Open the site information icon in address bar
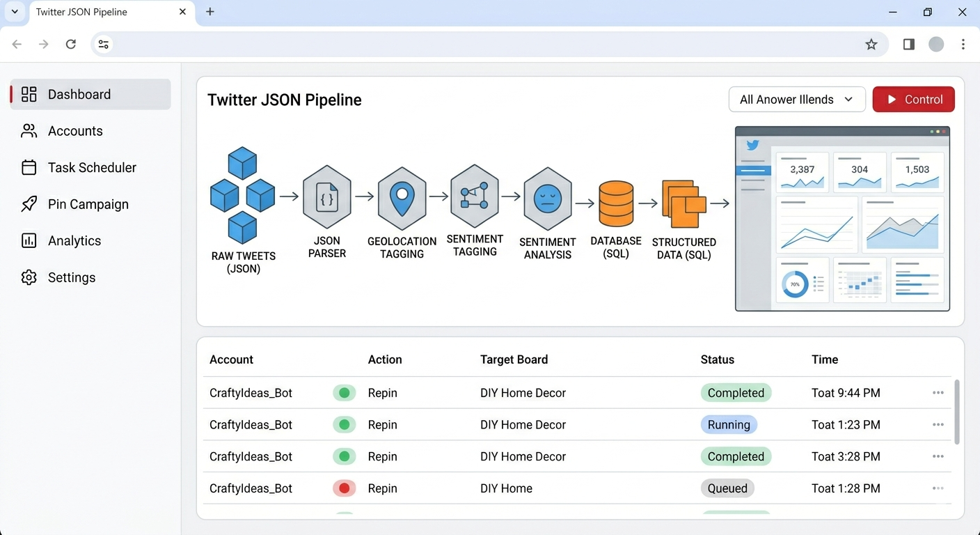Image resolution: width=980 pixels, height=535 pixels. click(x=104, y=45)
